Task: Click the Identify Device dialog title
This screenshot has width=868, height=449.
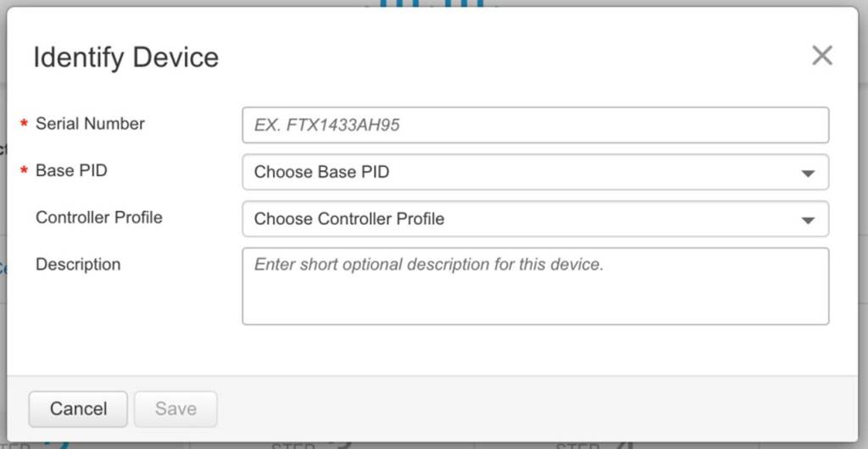Action: pyautogui.click(x=125, y=58)
